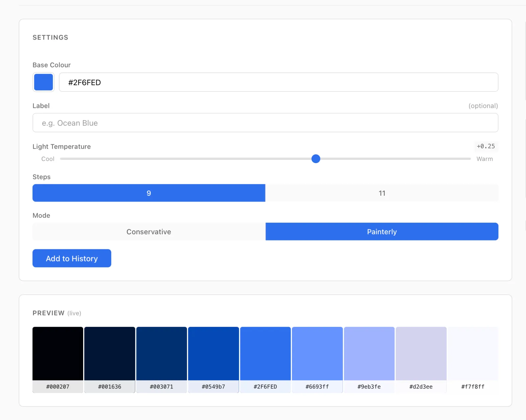Select 9 steps
526x420 pixels.
149,193
